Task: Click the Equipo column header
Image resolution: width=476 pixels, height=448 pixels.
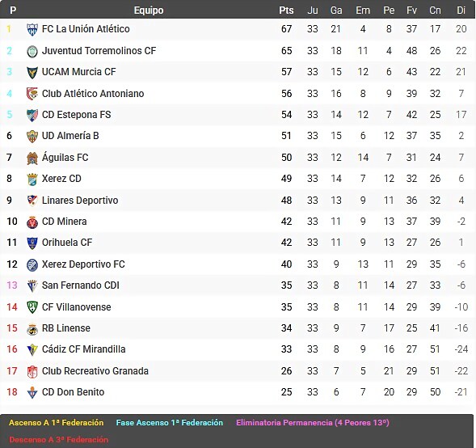Action: pos(149,11)
